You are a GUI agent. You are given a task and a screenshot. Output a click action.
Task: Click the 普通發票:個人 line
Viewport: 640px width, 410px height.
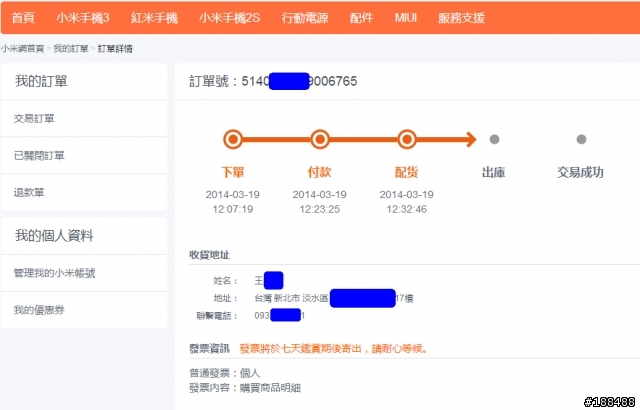click(x=224, y=373)
